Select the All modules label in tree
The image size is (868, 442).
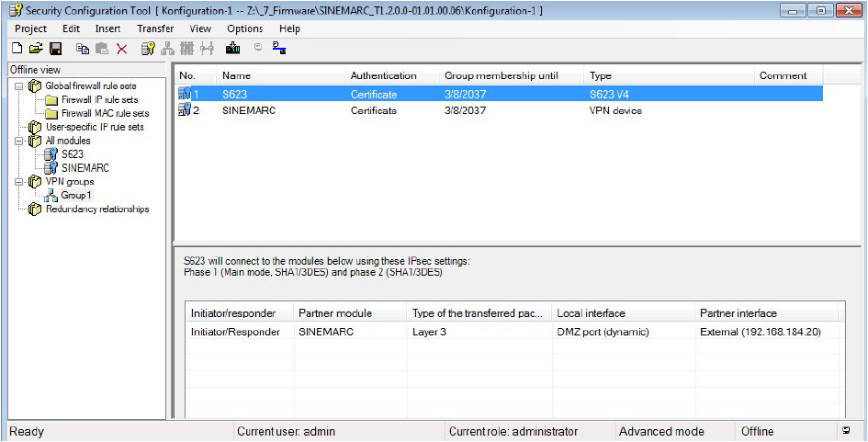(x=68, y=141)
